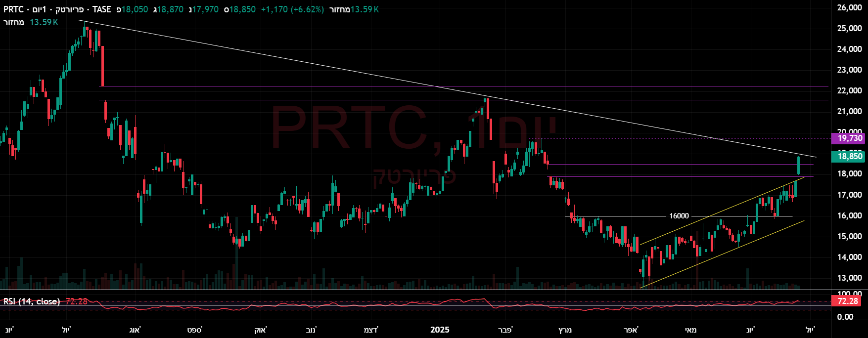Click 15,000 on the price axis
The width and height of the screenshot is (868, 338).
849,236
